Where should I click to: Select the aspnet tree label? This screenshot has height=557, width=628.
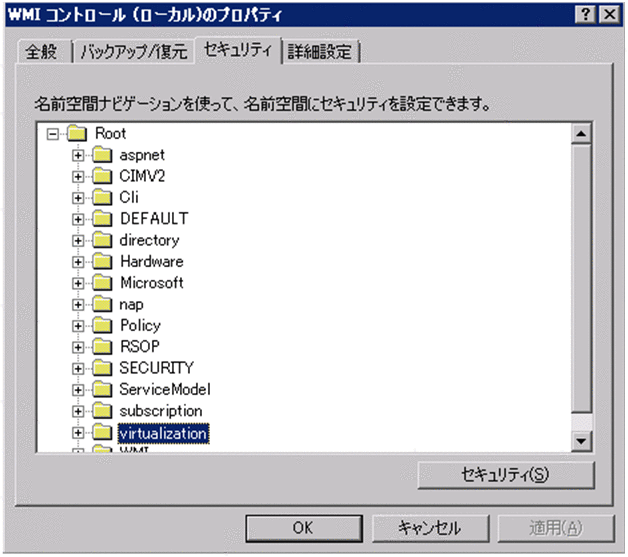click(x=142, y=155)
